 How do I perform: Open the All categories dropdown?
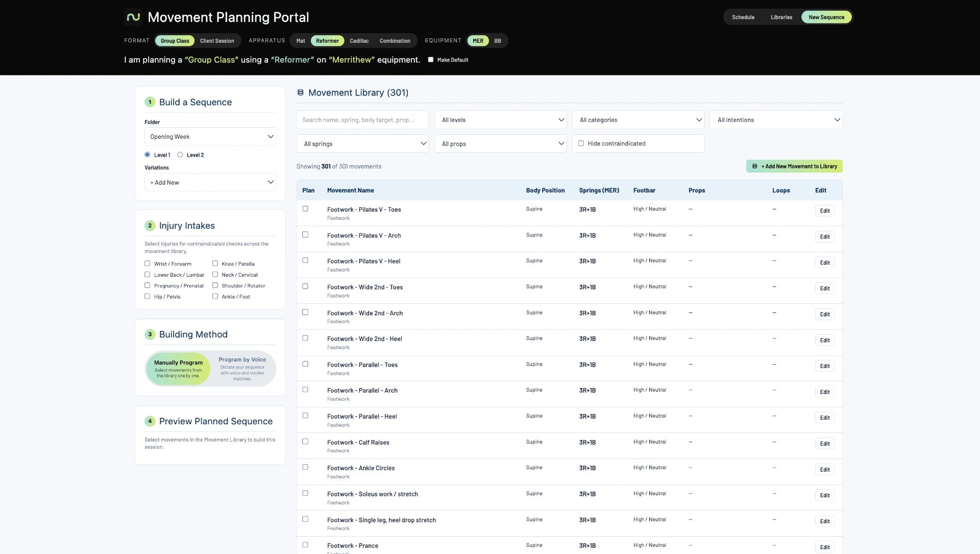click(639, 120)
